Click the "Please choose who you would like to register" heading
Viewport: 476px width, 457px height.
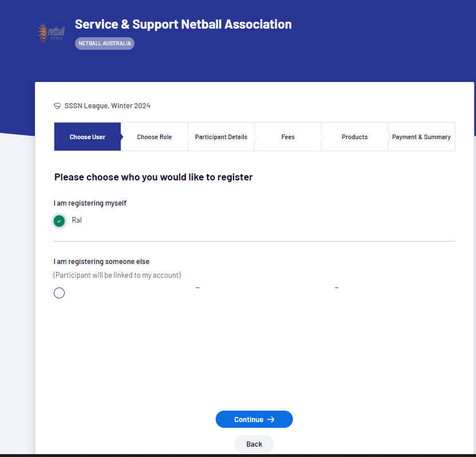[153, 177]
